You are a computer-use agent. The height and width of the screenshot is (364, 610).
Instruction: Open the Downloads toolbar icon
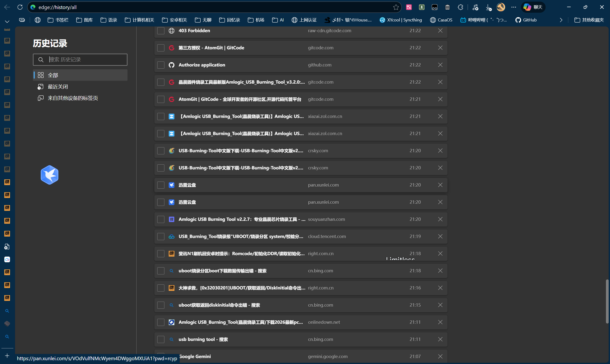(488, 7)
